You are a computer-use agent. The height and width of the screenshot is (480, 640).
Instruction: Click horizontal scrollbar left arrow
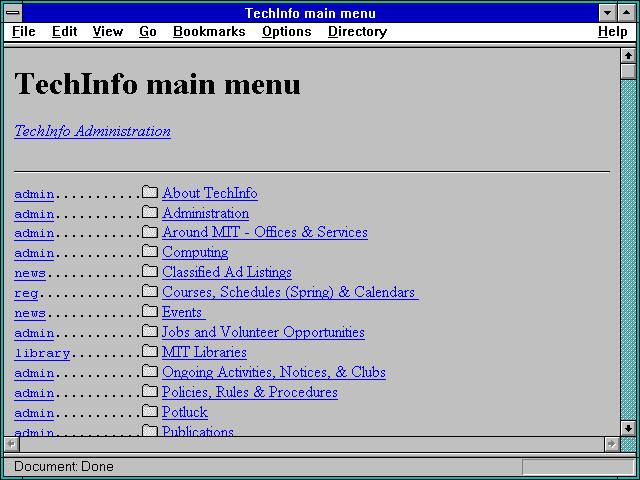12,444
